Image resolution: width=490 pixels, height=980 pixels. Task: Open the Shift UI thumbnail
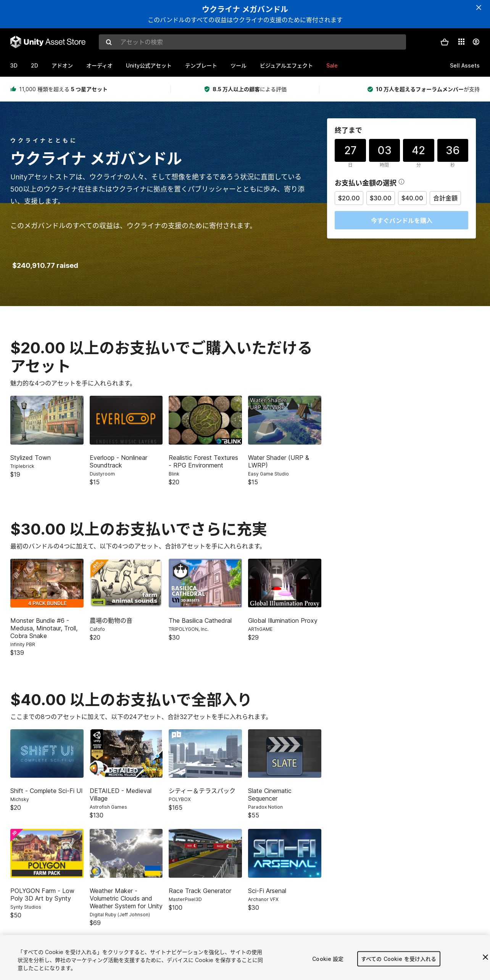tap(47, 753)
